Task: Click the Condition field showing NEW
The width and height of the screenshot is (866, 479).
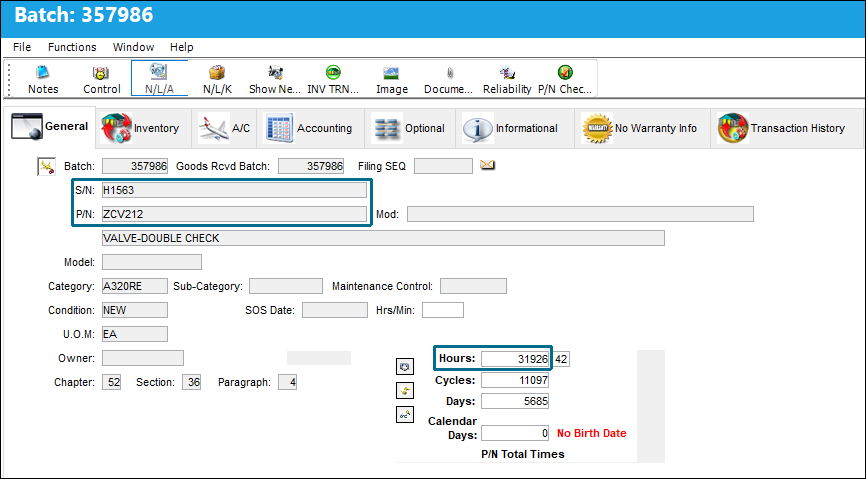Action: (135, 310)
